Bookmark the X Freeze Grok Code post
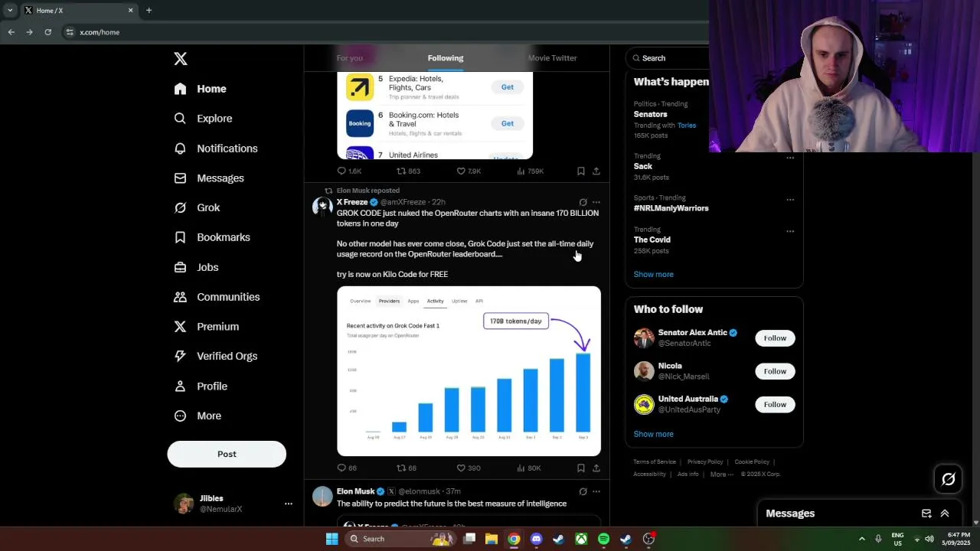 coord(580,468)
